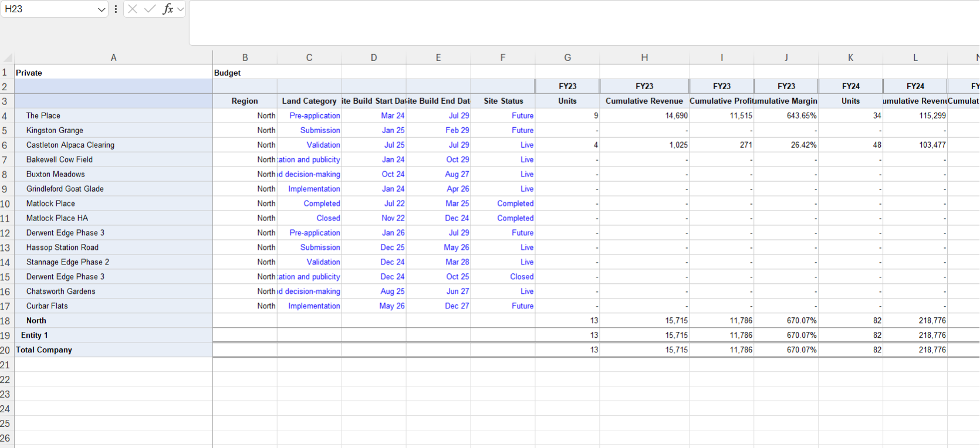Viewport: 980px width, 448px height.
Task: Select the "Kingston Grange" cell
Action: tap(113, 130)
